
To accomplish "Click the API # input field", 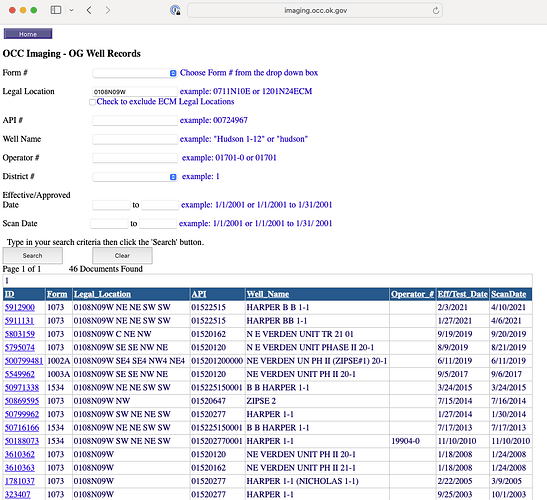I will click(135, 120).
